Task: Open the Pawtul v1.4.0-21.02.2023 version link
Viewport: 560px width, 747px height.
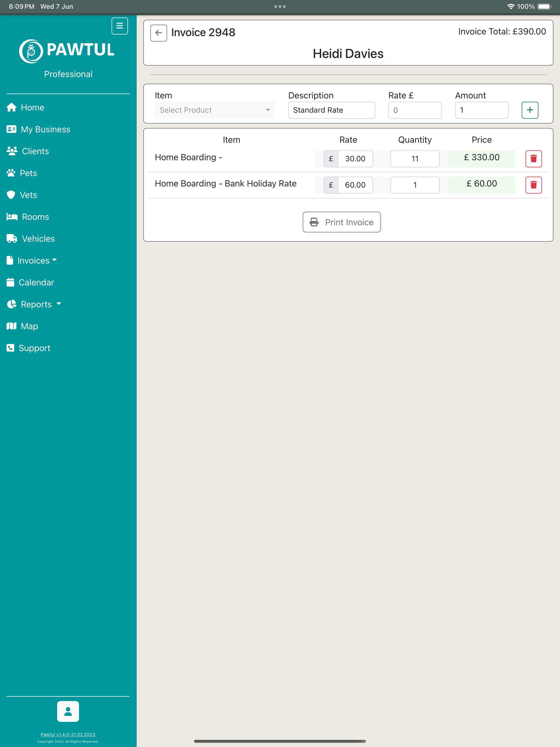Action: coord(68,734)
